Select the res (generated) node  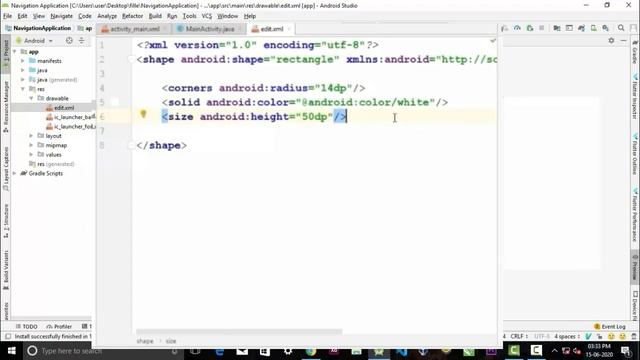52,164
